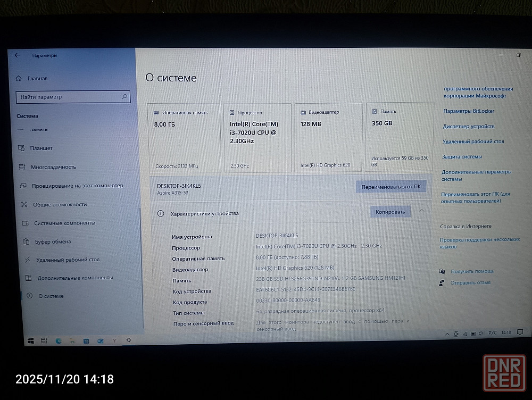The height and width of the screenshot is (400, 532).
Task: Launch Microsoft Edge from the taskbar
Action: [x=59, y=340]
